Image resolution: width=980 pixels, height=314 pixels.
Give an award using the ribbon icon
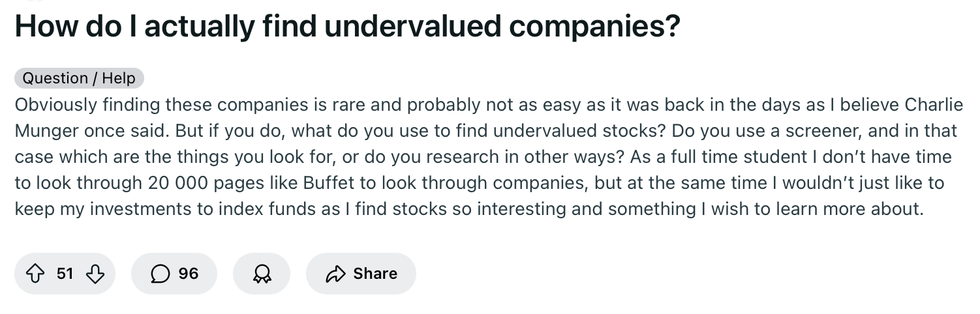262,274
